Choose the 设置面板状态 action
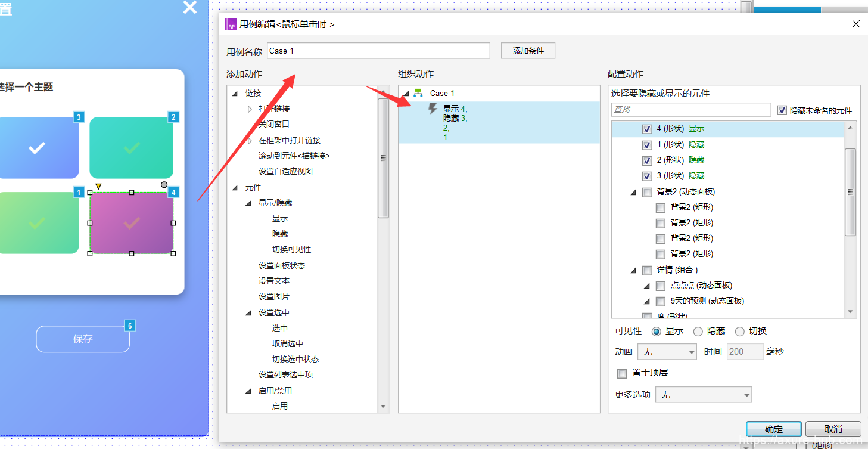The width and height of the screenshot is (868, 449). click(282, 266)
